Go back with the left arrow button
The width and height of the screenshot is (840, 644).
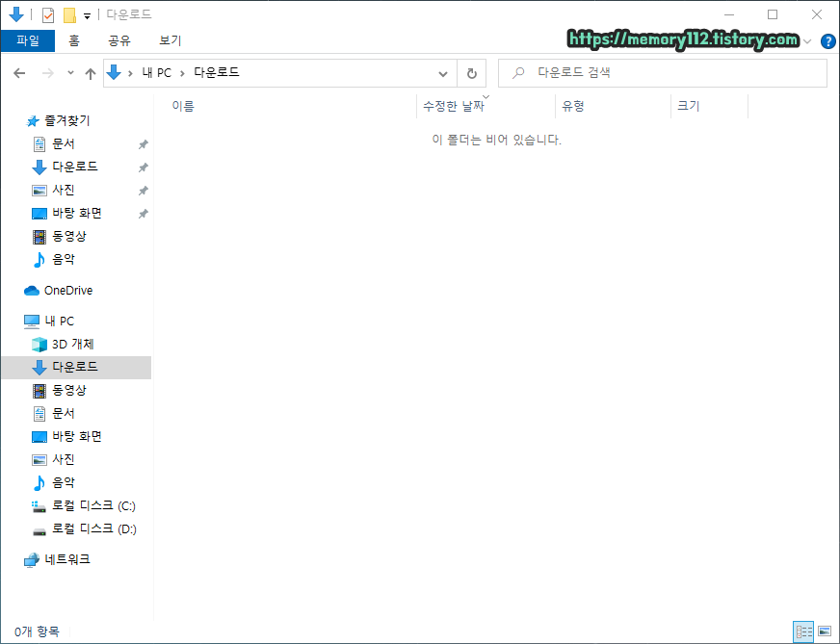19,73
